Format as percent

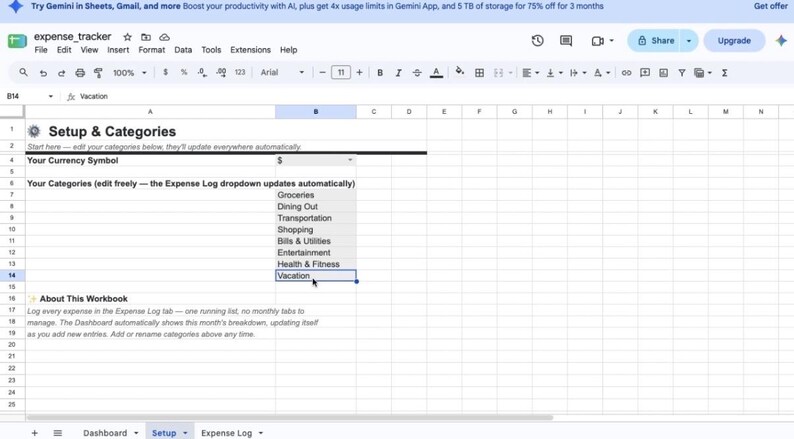[184, 72]
